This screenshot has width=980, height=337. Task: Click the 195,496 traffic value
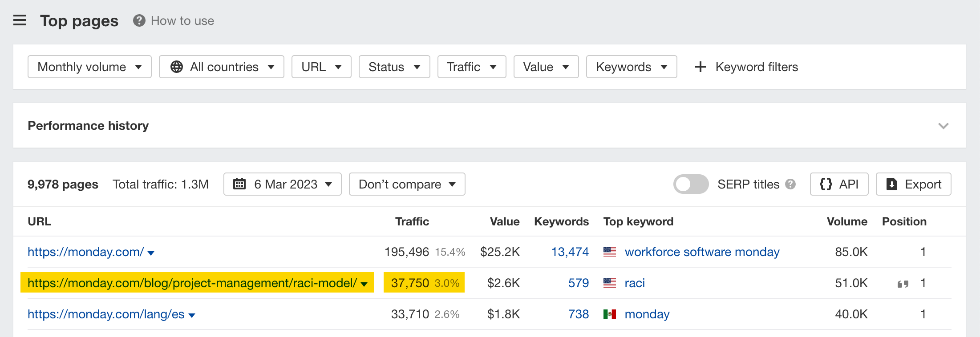tap(407, 252)
